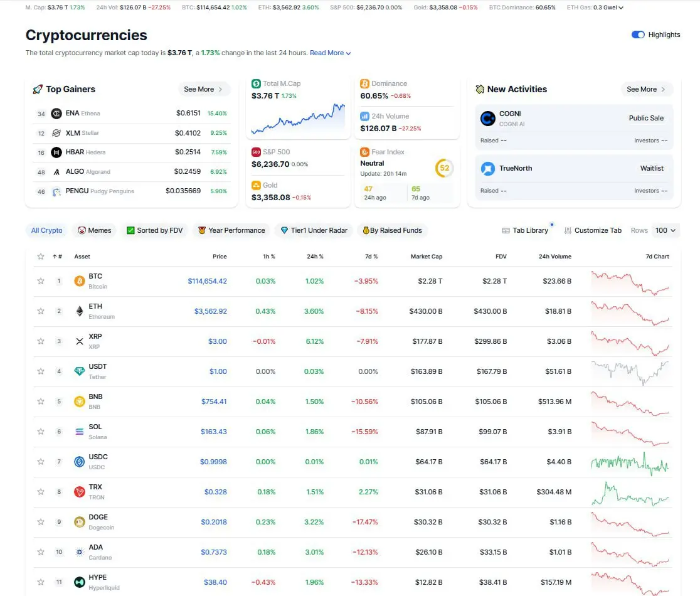Screen dimensions: 700x596
Task: Switch to the Memes tab
Action: (95, 230)
